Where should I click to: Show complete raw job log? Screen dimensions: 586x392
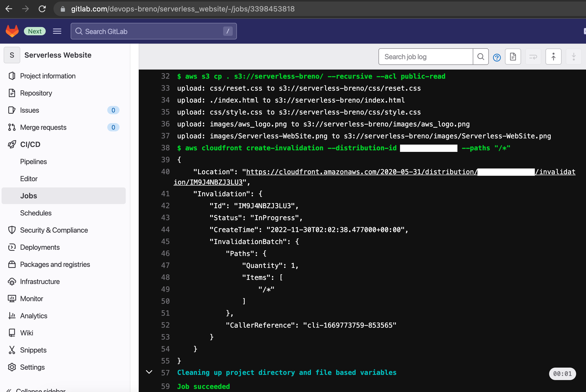(513, 57)
